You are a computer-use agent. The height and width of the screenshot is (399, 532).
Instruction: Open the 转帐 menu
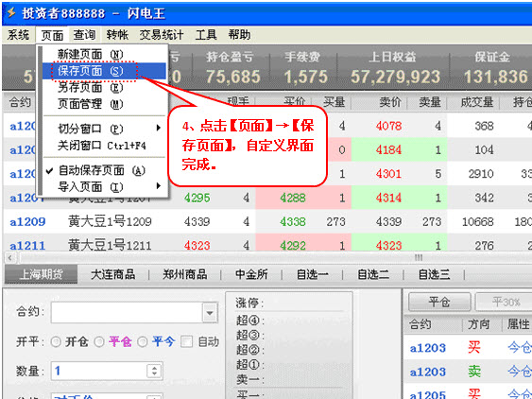pyautogui.click(x=117, y=35)
